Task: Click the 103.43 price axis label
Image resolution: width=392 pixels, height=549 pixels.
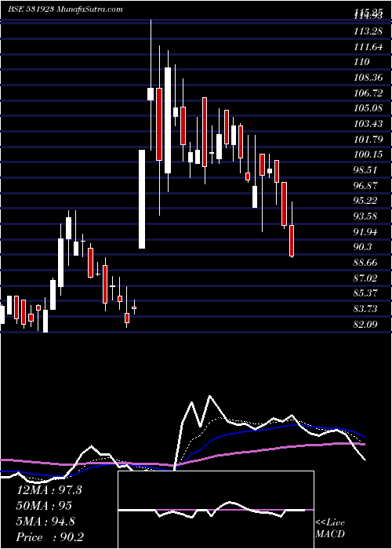Action: [368, 124]
